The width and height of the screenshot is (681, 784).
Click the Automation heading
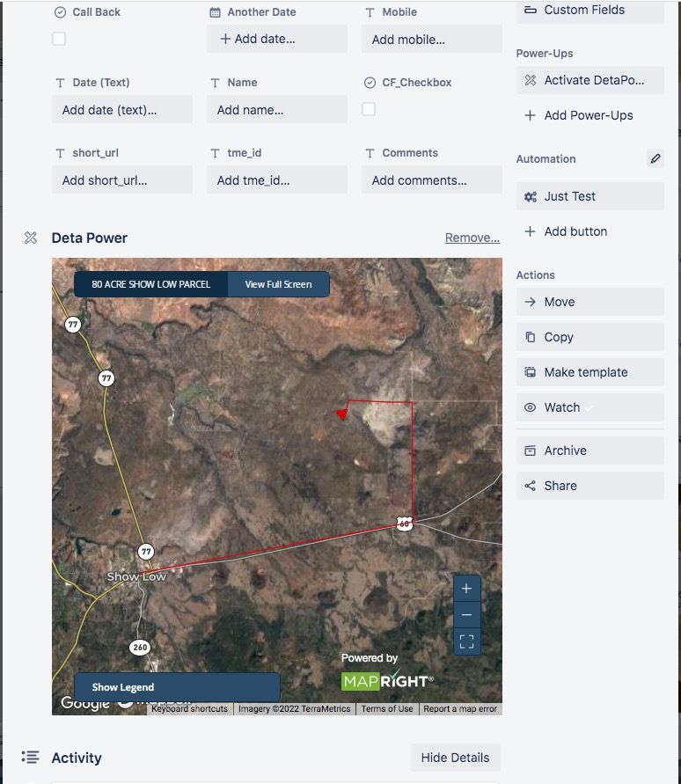546,159
